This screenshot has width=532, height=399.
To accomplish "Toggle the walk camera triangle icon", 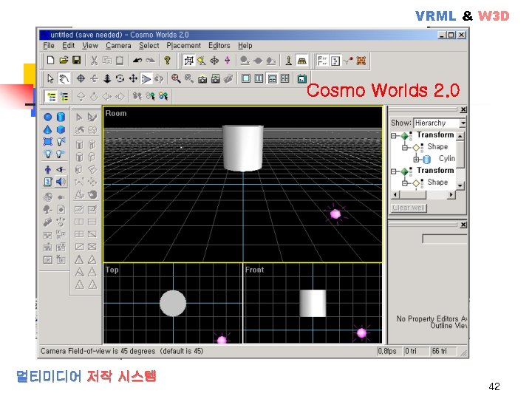I will click(x=146, y=79).
